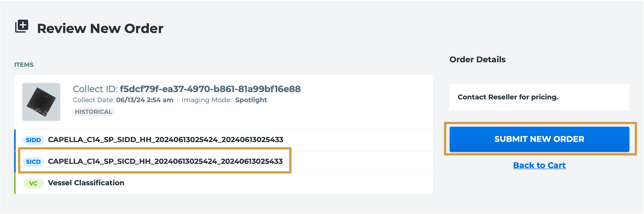Click the Review New Order heading
The height and width of the screenshot is (214, 644).
coord(100,28)
